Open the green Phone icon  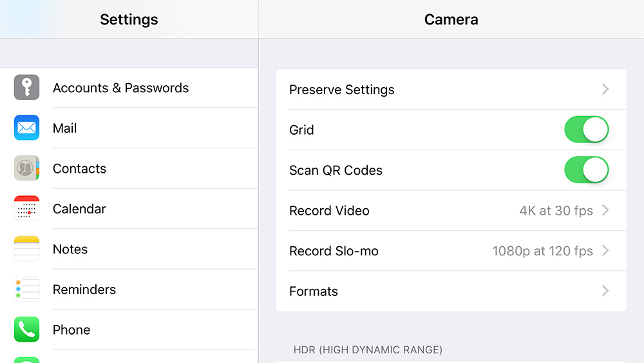click(x=26, y=329)
